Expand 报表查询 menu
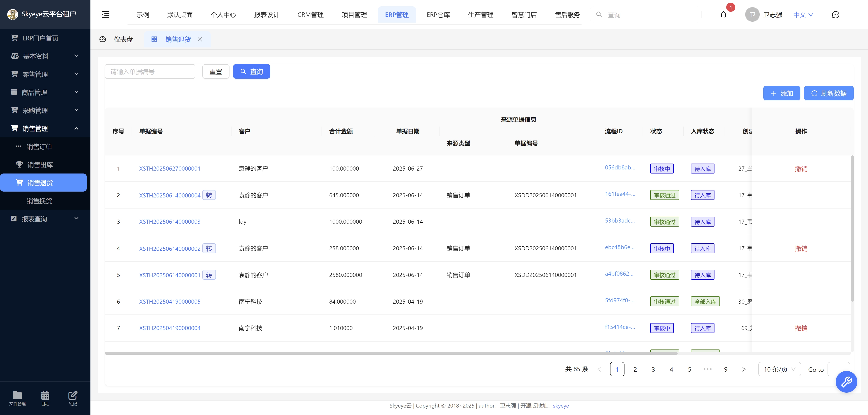The width and height of the screenshot is (868, 415). coord(45,219)
